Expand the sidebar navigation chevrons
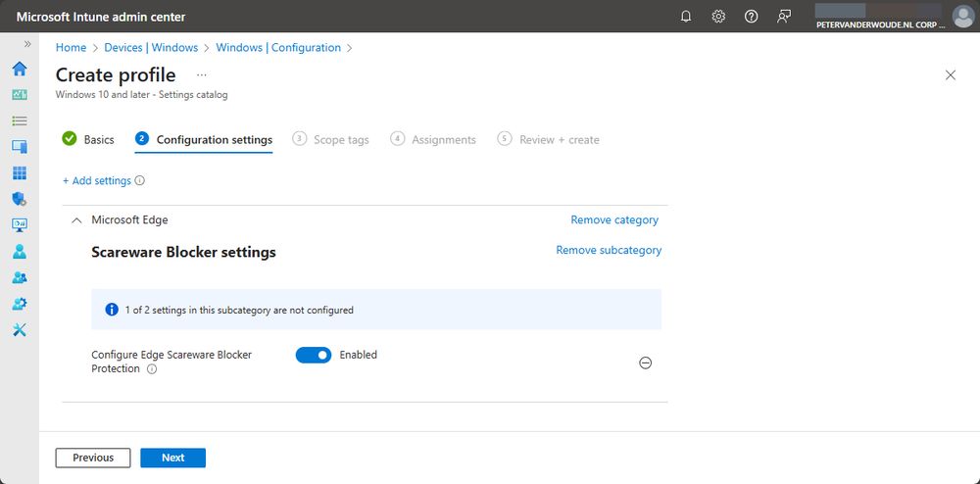980x484 pixels. click(27, 44)
